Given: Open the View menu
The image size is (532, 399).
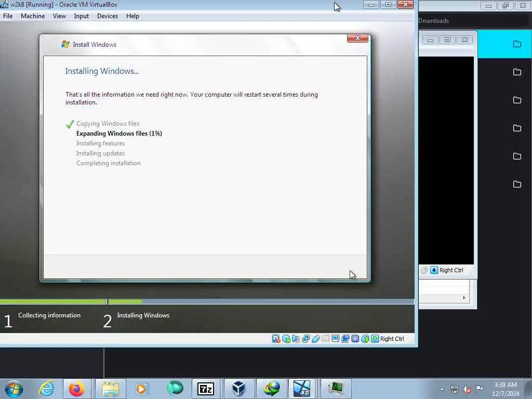Looking at the screenshot, I should (x=59, y=16).
